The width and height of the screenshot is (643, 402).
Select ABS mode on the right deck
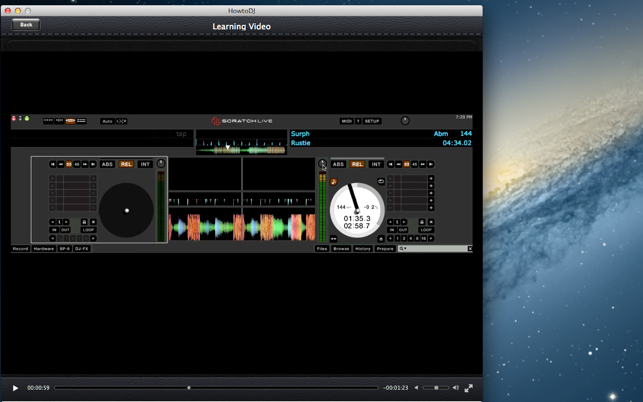pyautogui.click(x=338, y=164)
